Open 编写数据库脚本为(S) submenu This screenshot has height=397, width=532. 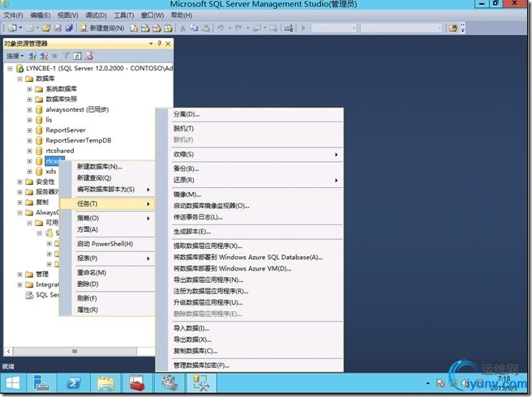[107, 190]
